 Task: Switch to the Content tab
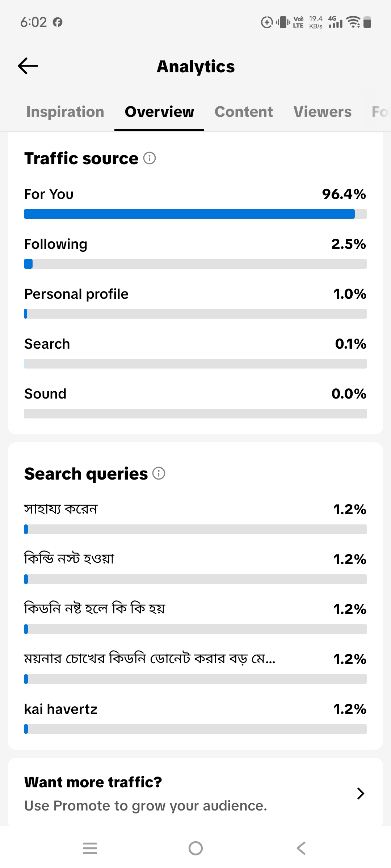pyautogui.click(x=244, y=112)
